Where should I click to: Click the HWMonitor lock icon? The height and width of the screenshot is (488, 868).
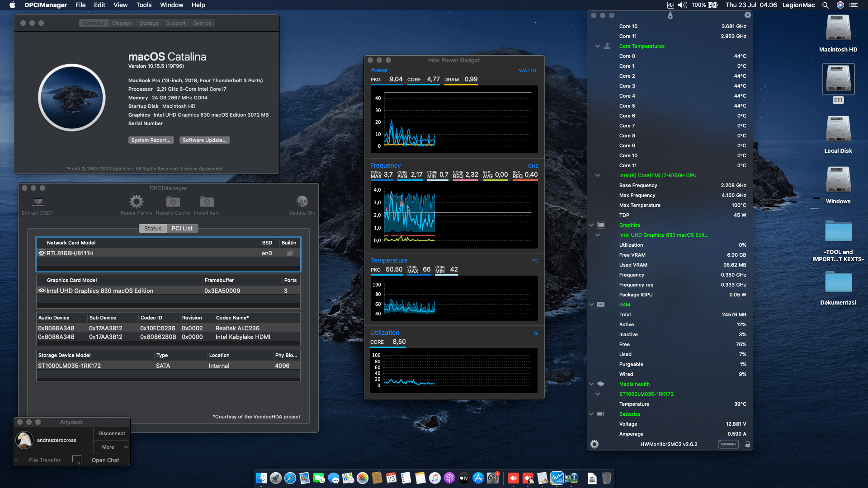click(x=748, y=444)
